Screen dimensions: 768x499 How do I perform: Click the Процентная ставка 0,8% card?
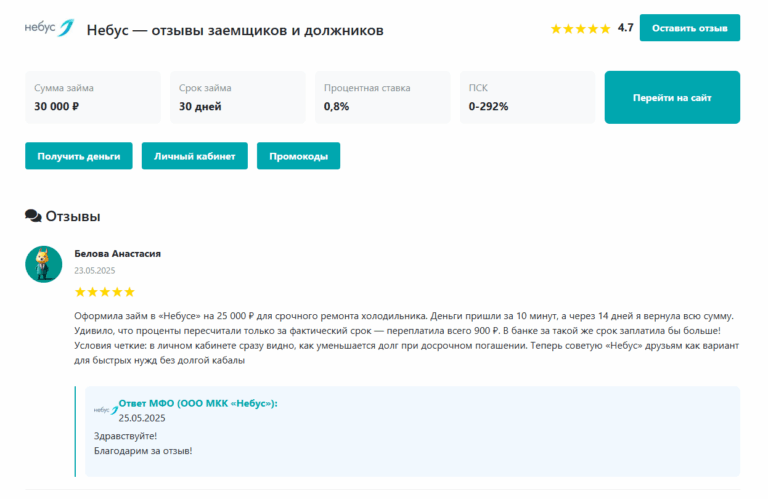pos(383,97)
